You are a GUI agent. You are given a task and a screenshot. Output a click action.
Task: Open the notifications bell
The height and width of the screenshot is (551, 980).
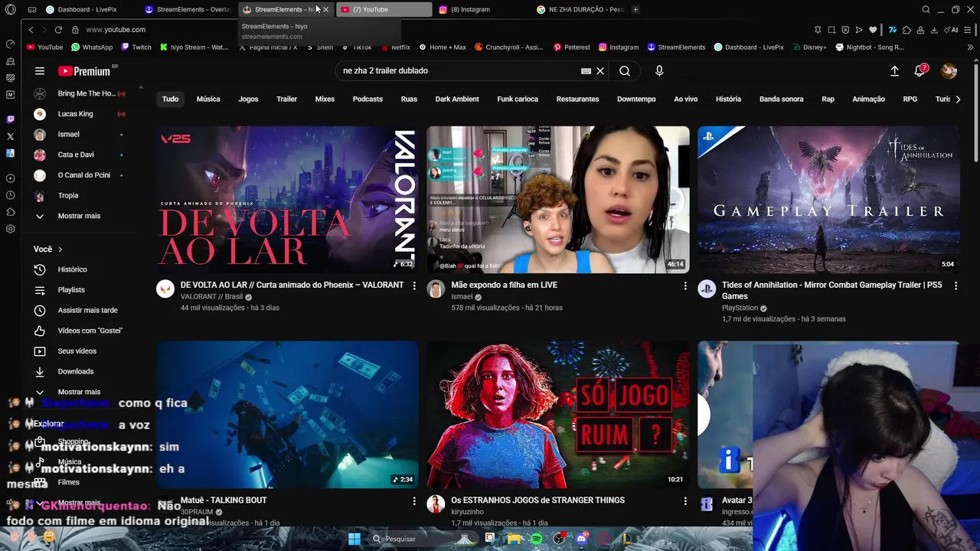pos(920,71)
